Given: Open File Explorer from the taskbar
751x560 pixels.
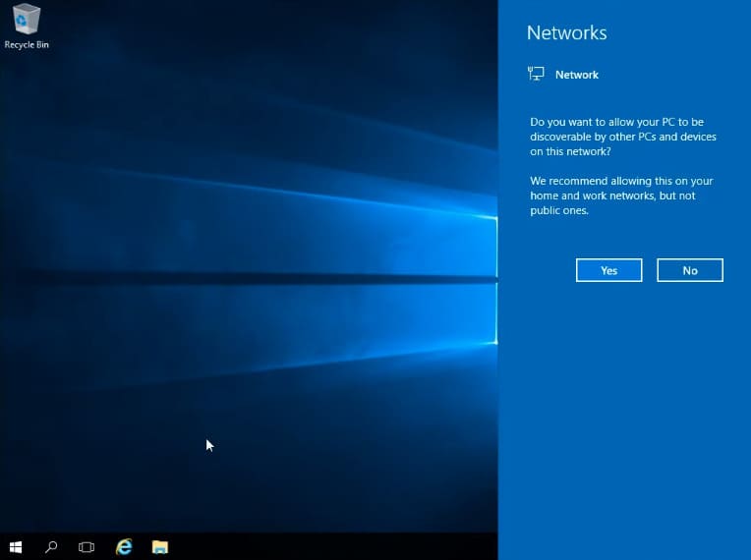Looking at the screenshot, I should click(160, 546).
